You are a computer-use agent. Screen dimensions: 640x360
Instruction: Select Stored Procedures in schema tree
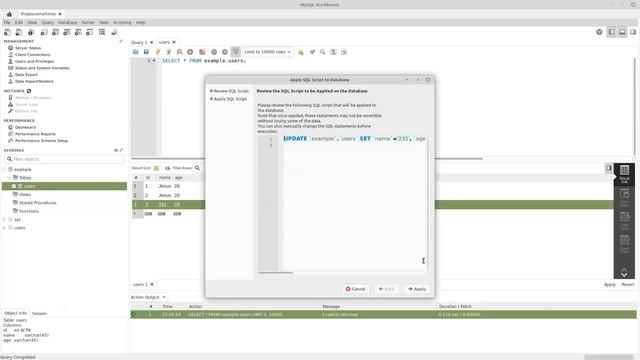click(38, 203)
